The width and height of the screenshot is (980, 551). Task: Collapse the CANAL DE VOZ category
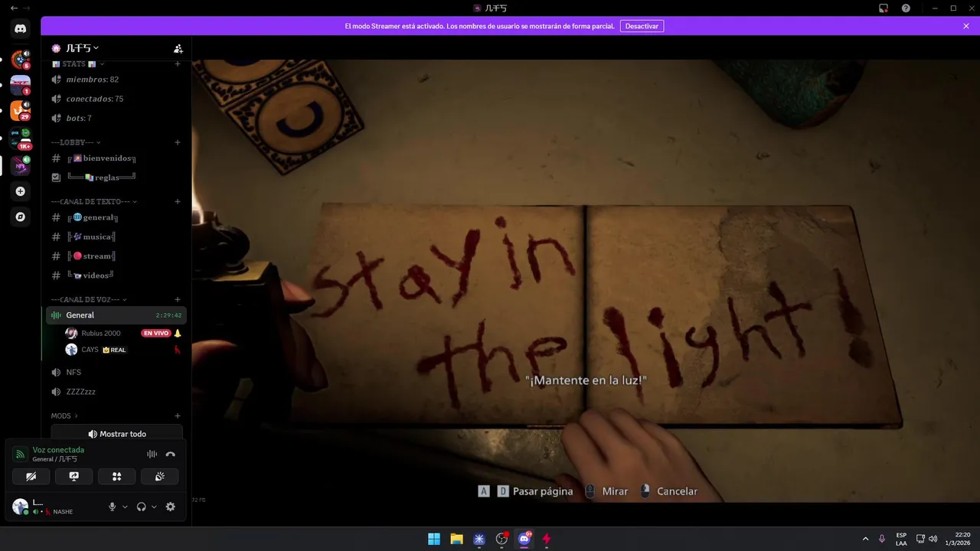pyautogui.click(x=89, y=300)
